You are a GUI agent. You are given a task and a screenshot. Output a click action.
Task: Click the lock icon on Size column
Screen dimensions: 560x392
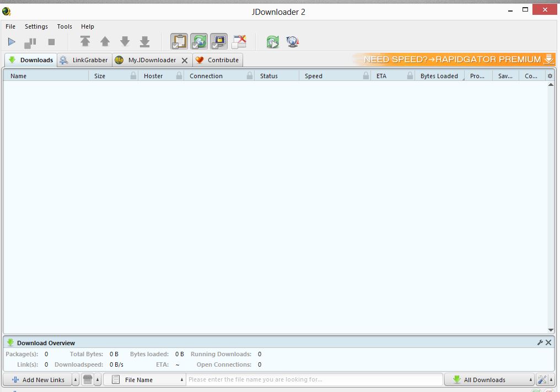(x=133, y=75)
